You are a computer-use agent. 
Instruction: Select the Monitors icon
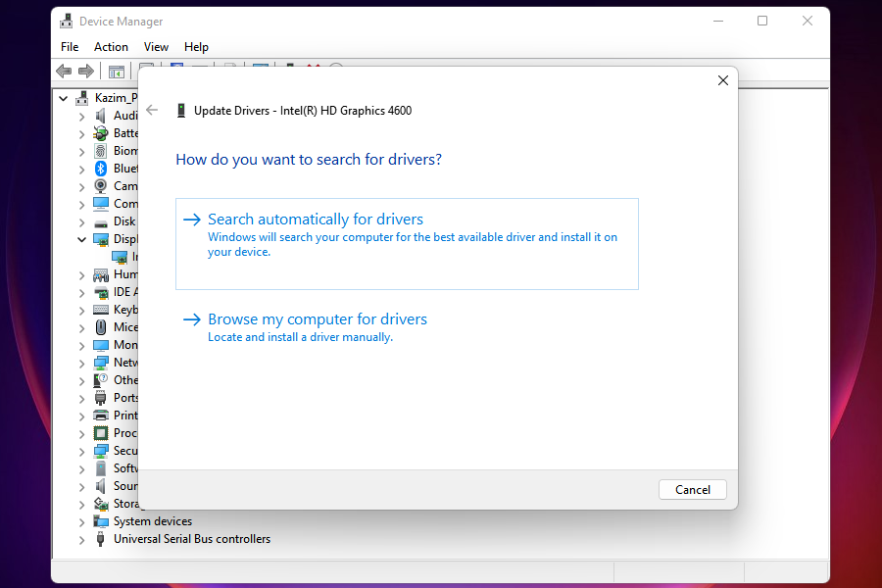click(101, 345)
